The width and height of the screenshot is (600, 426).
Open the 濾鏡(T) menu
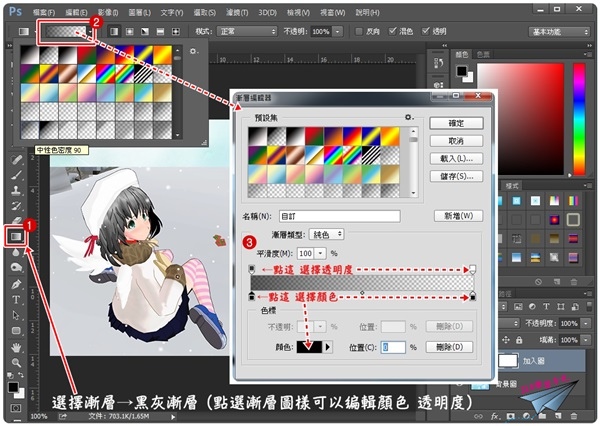point(237,13)
